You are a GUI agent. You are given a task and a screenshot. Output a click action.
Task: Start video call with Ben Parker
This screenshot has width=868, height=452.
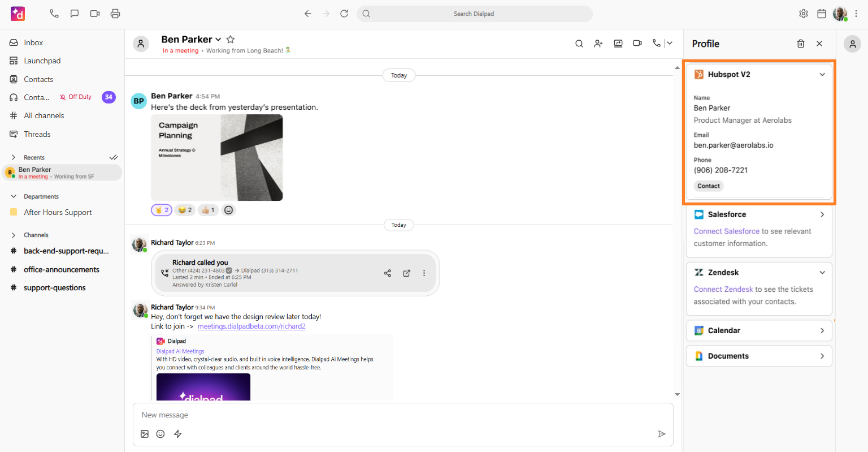[637, 43]
